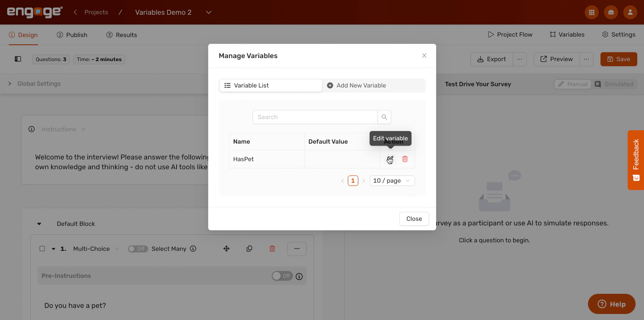Open the Publish tab
Viewport: 644px width, 320px height.
[72, 35]
